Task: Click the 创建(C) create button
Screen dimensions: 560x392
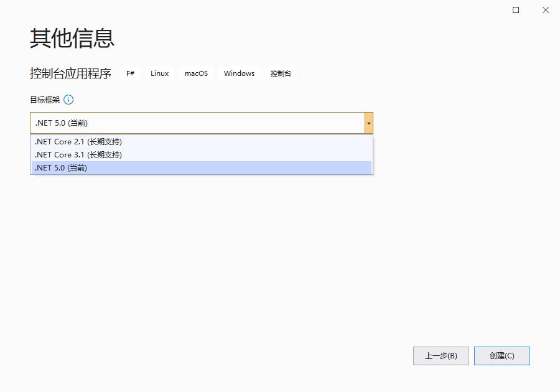Action: click(502, 356)
